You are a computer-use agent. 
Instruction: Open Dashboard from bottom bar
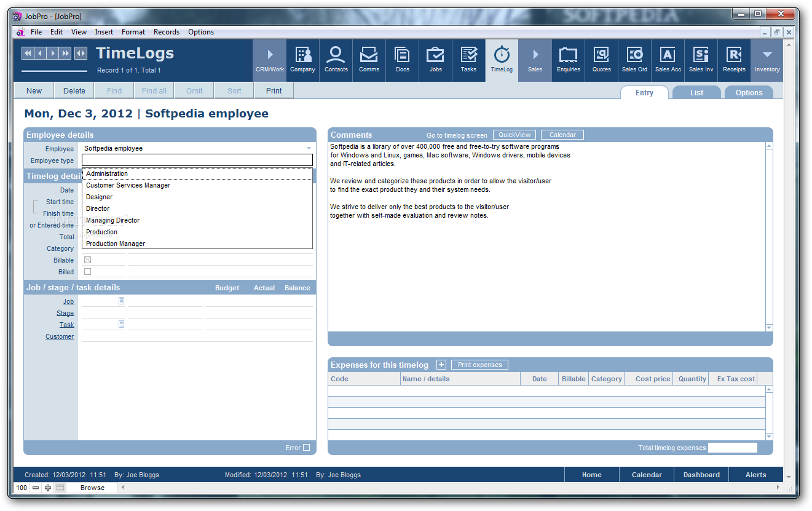pyautogui.click(x=701, y=475)
